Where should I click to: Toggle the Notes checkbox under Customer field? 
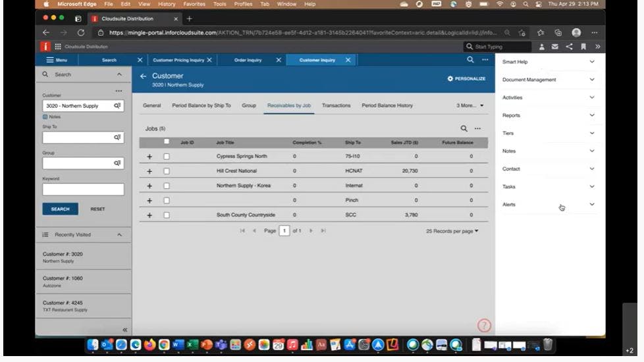(45, 117)
